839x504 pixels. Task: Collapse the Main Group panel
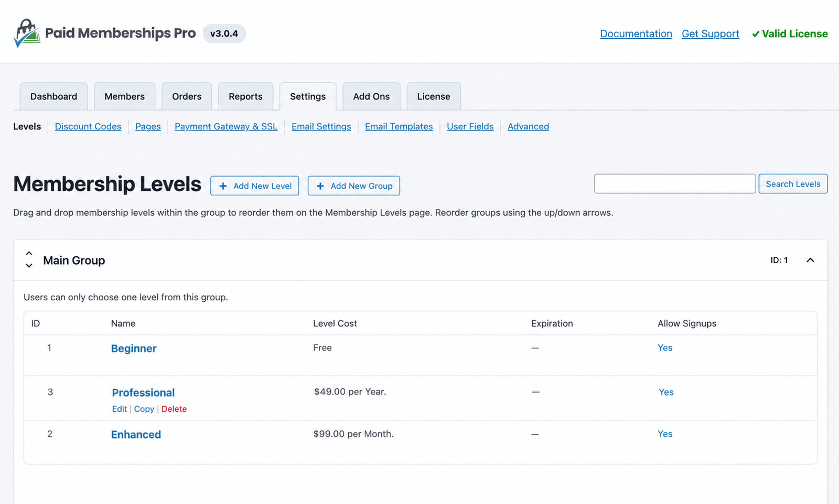coord(810,260)
